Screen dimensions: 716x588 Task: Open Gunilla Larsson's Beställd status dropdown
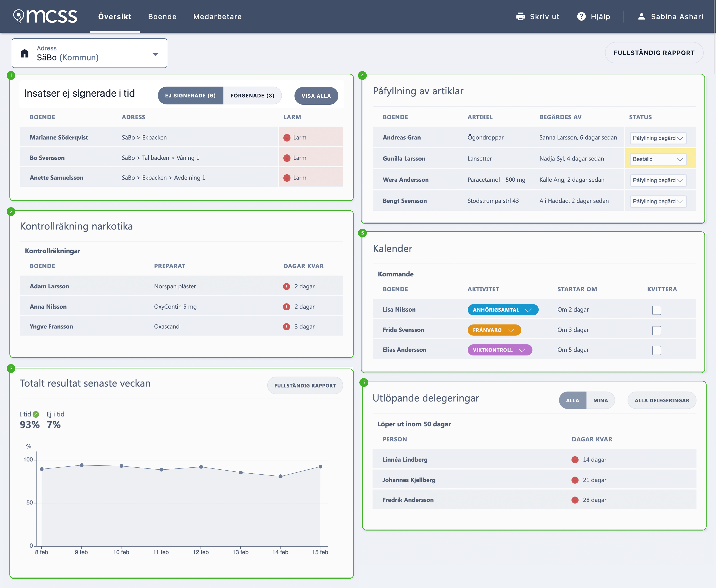tap(658, 159)
